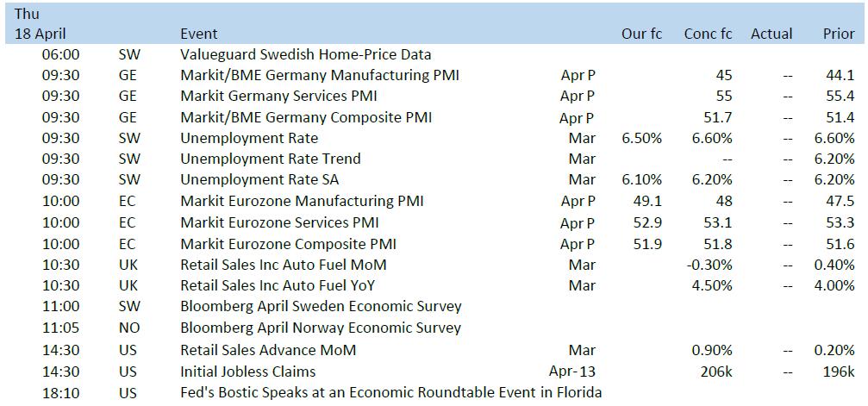Click the 206k consensus for Jobless Claims
This screenshot has width=868, height=406.
715,372
